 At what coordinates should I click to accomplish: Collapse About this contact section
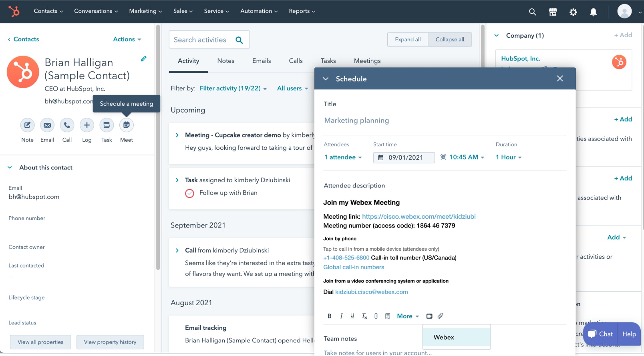[x=10, y=167]
